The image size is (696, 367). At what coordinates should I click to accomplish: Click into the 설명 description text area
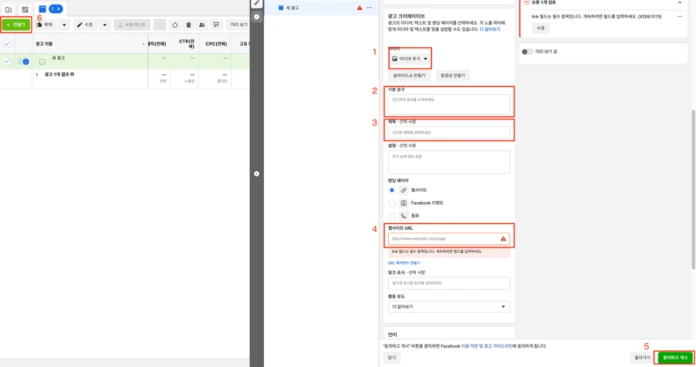(449, 162)
